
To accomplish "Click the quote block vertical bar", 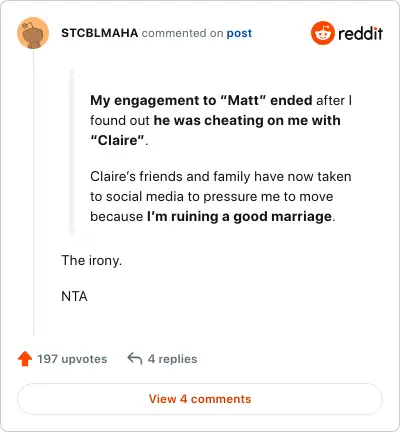I will coord(71,152).
